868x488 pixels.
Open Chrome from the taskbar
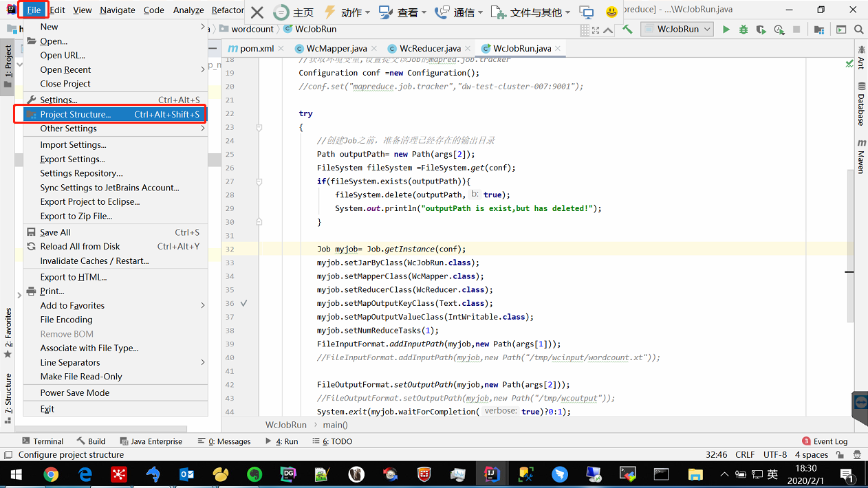click(51, 474)
